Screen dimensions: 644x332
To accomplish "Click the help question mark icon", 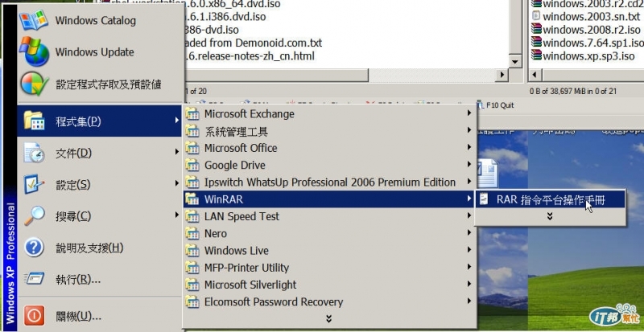I will 34,248.
